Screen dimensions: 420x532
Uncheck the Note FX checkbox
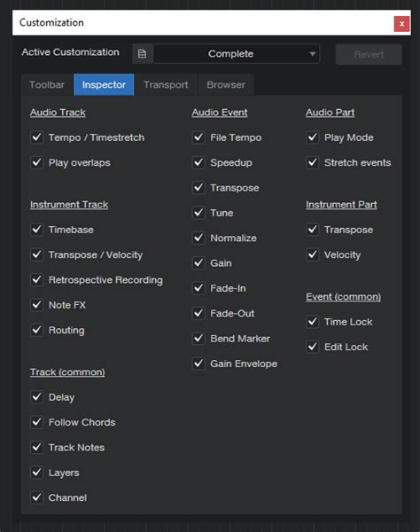click(x=37, y=305)
